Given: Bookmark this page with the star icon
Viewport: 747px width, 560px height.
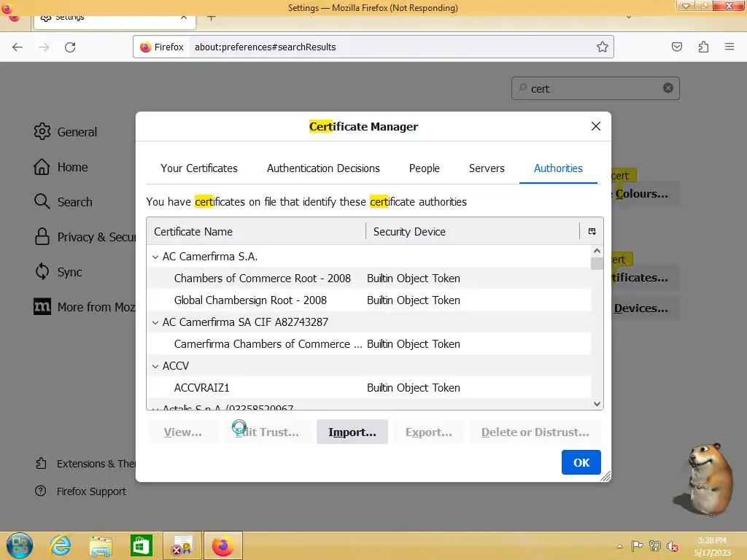Looking at the screenshot, I should tap(602, 47).
